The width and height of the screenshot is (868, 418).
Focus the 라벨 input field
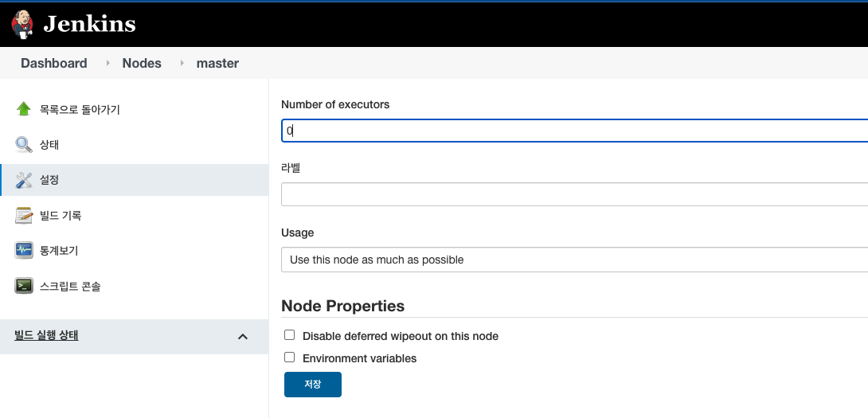(575, 193)
